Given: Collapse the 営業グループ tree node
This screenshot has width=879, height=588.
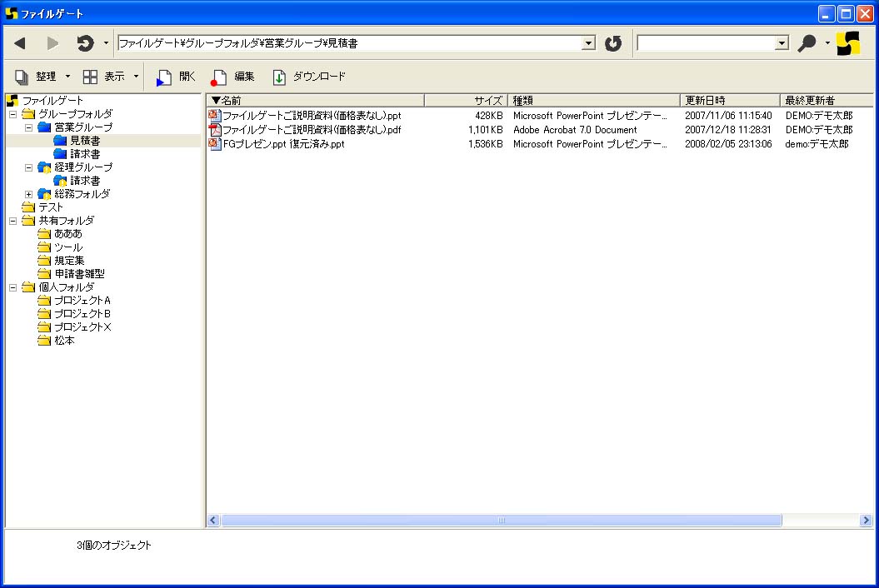Looking at the screenshot, I should 29,127.
